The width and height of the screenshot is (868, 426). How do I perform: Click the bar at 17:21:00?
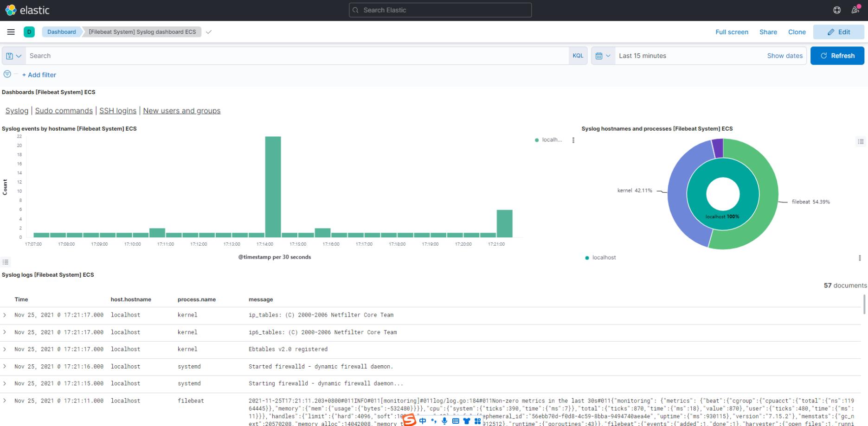point(504,223)
